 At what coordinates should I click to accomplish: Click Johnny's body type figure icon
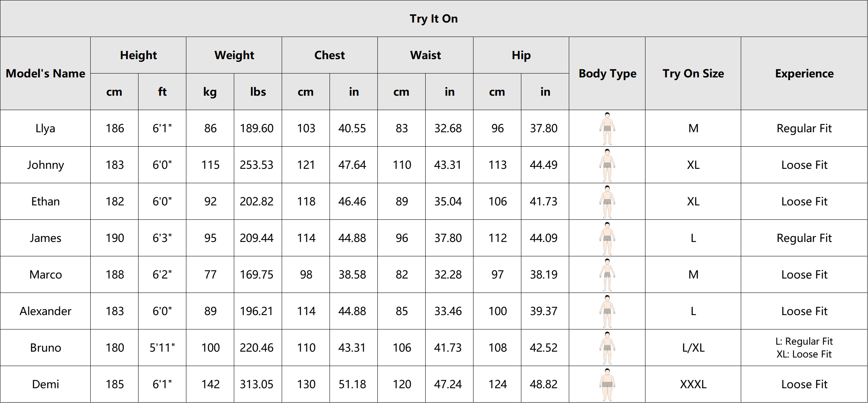tap(607, 165)
